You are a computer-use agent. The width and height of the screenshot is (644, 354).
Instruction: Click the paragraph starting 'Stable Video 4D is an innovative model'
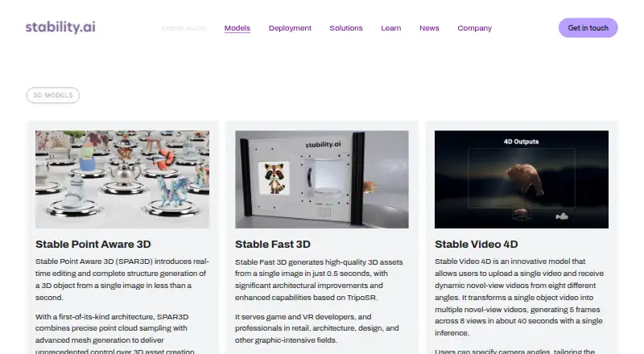pos(519,297)
